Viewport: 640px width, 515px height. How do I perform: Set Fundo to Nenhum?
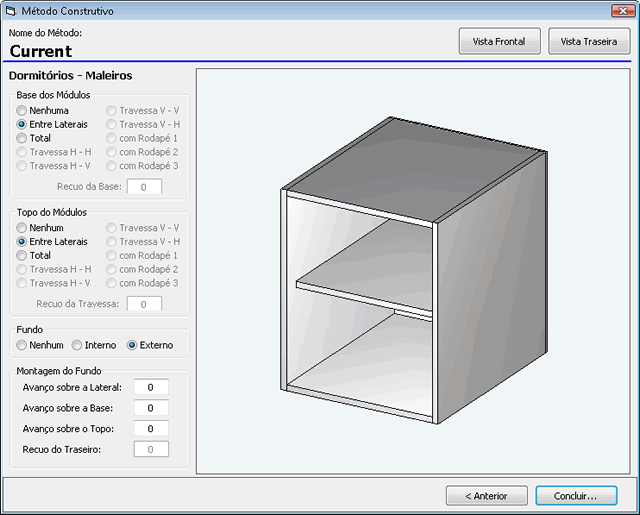tap(40, 345)
